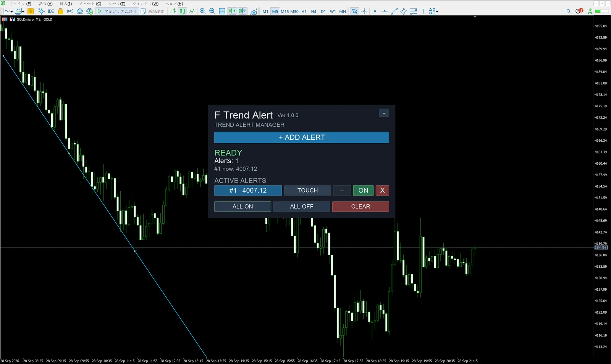
Task: Select the equidistant channel tool
Action: [x=404, y=11]
